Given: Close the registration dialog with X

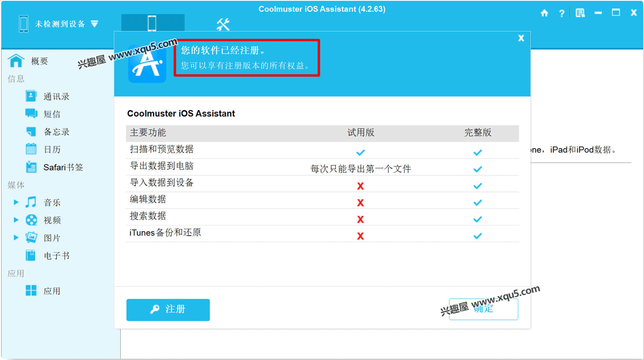Looking at the screenshot, I should click(x=521, y=38).
